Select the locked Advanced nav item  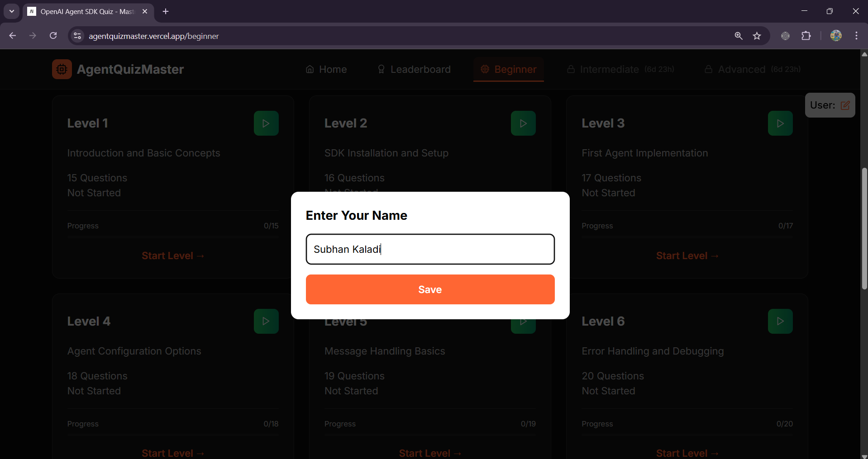(753, 69)
